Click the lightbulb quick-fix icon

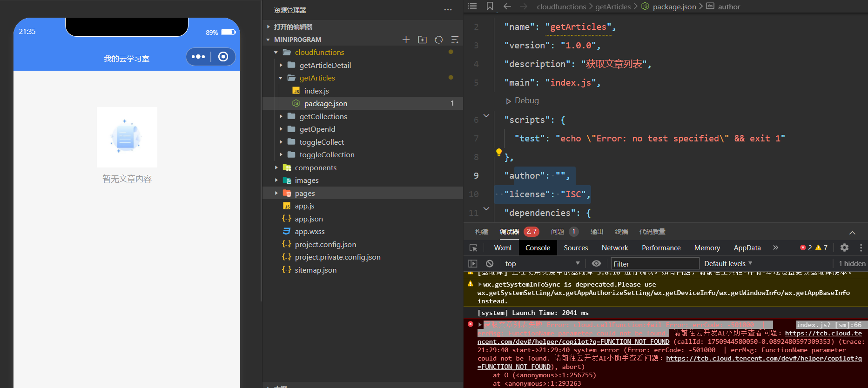tap(498, 152)
